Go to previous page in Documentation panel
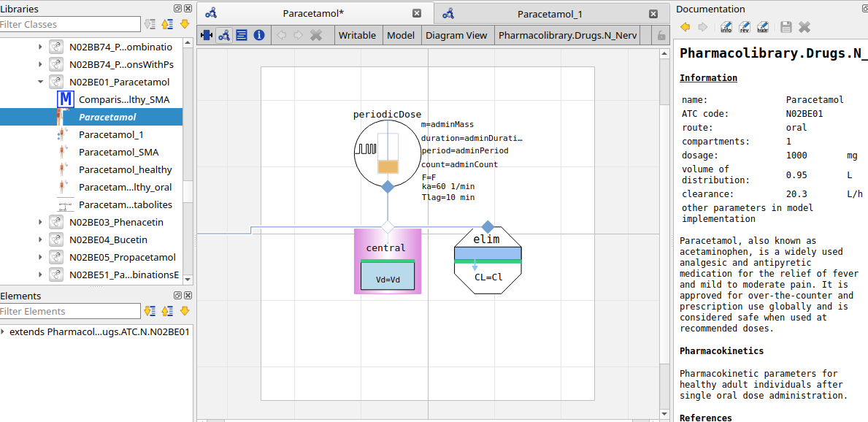 [x=685, y=27]
